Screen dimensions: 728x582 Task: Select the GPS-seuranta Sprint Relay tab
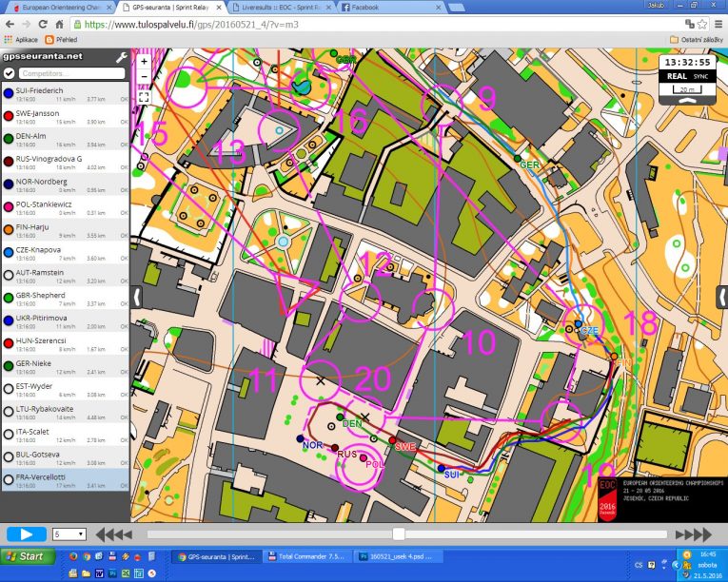tap(172, 8)
